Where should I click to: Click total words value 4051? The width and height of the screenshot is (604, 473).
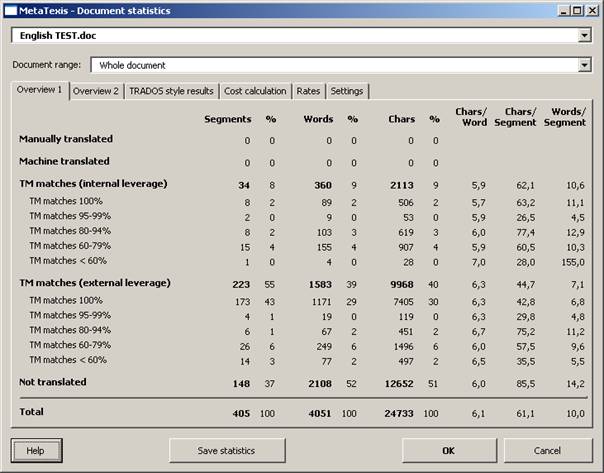click(320, 414)
